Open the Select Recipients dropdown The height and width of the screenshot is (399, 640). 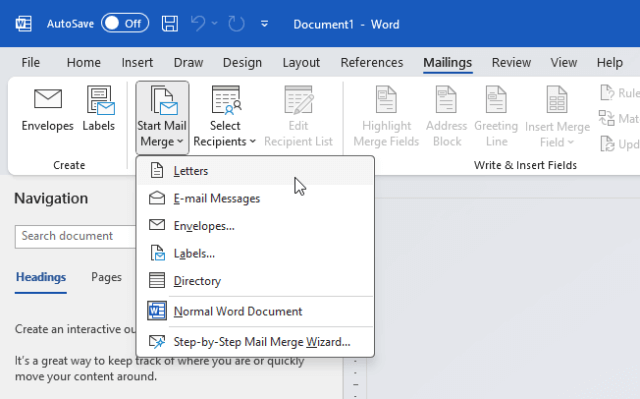tap(225, 117)
